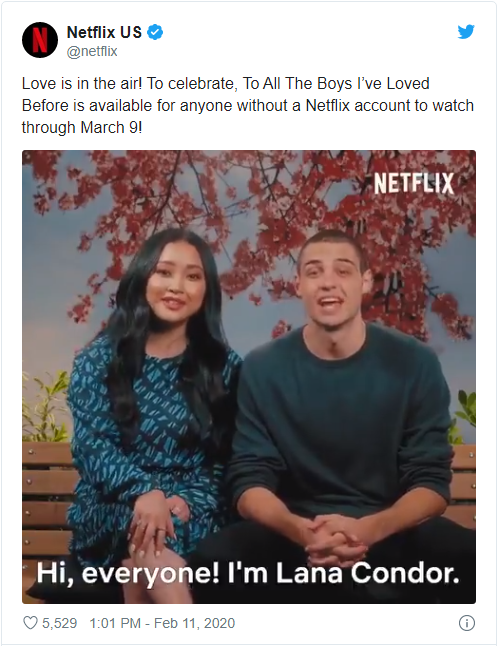Viewport: 498px width, 646px height.
Task: Click the "Hi, everyone! I'm Lana Condor." caption
Action: [248, 573]
